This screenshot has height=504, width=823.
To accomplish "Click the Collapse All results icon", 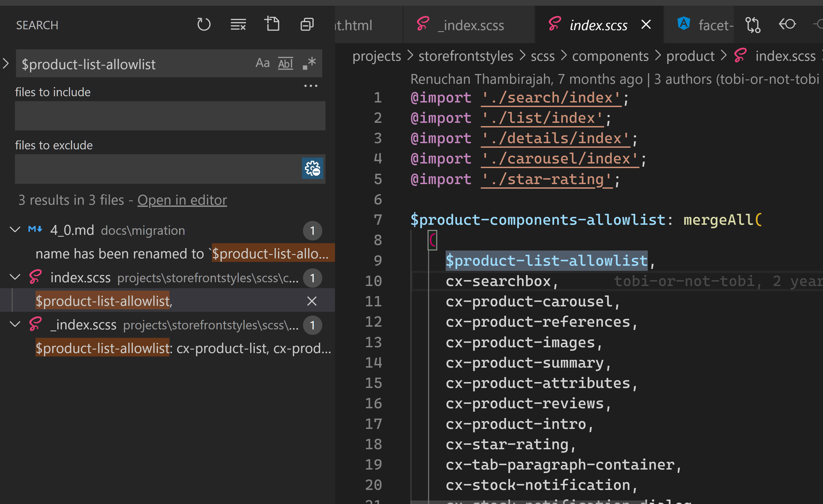I will pyautogui.click(x=307, y=24).
